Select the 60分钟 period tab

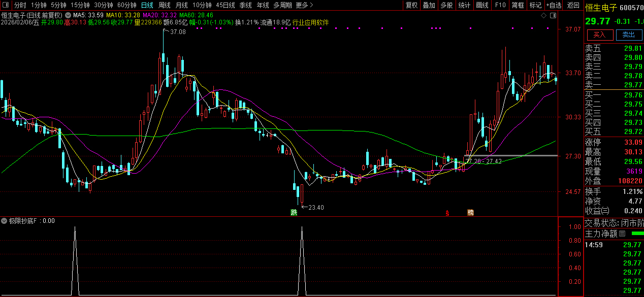tap(127, 5)
